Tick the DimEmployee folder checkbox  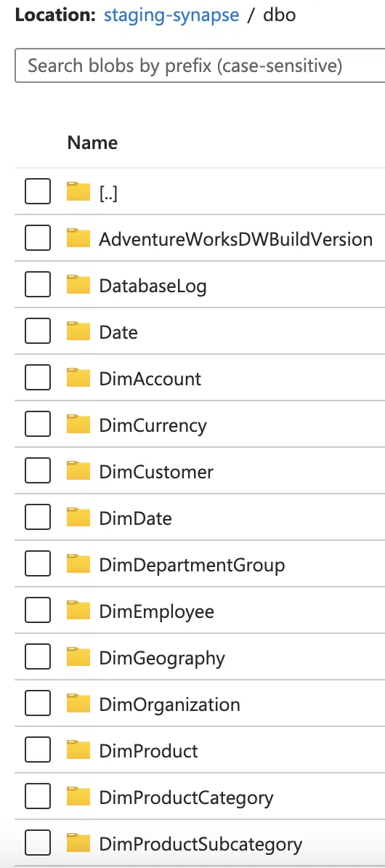coord(38,610)
